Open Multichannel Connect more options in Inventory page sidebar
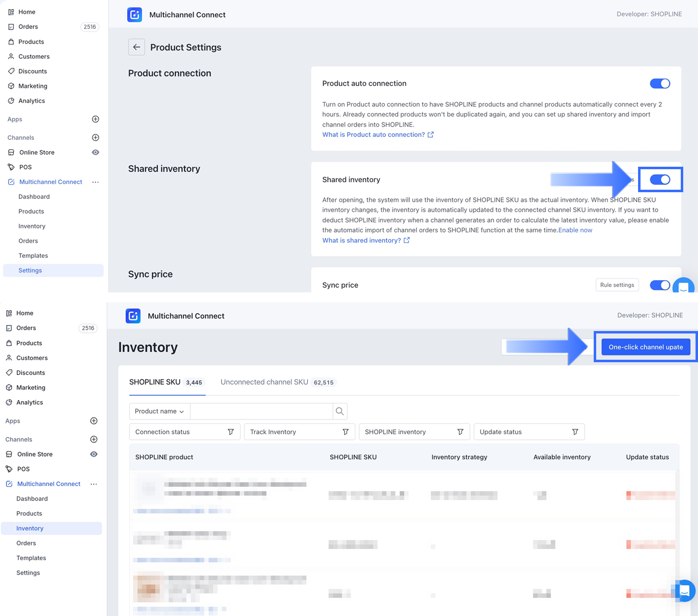 pos(94,484)
